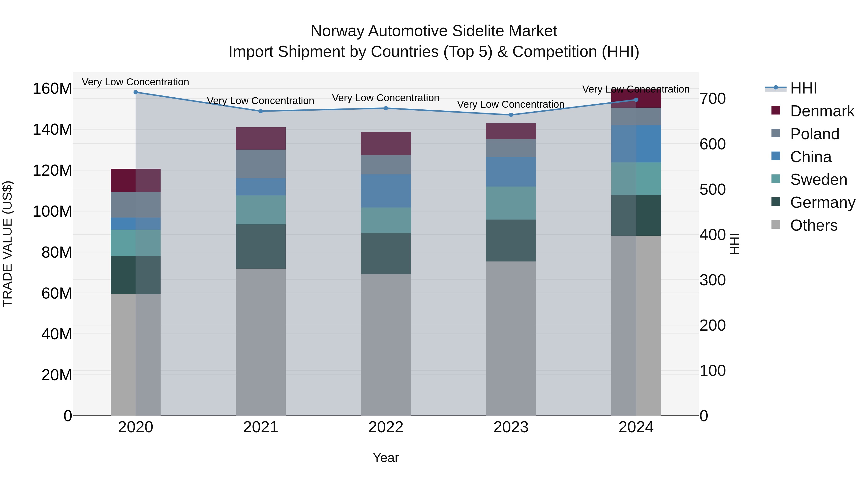Click the Poland segment of the 2021 bar
The width and height of the screenshot is (868, 488).
[x=261, y=164]
